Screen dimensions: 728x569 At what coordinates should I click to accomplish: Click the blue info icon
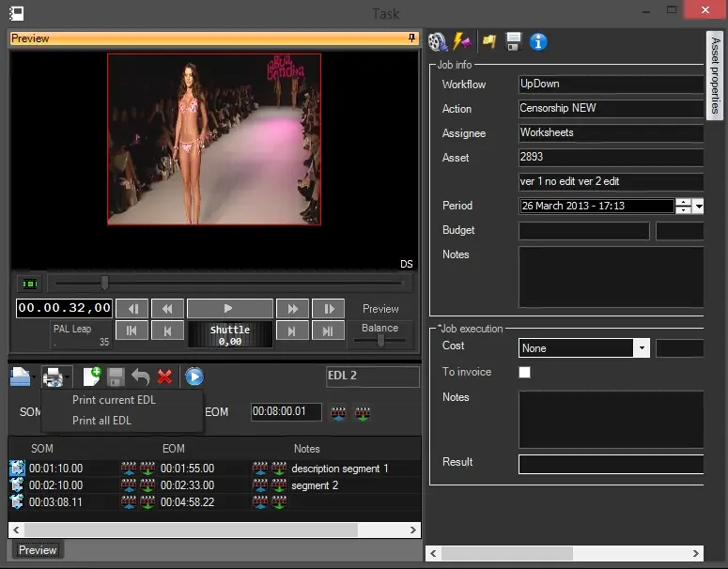(x=538, y=42)
